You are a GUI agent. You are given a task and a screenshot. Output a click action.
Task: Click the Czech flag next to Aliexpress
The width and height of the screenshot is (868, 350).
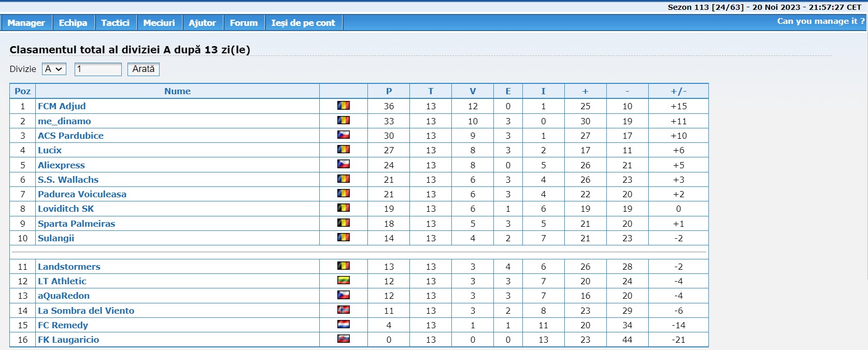click(344, 165)
